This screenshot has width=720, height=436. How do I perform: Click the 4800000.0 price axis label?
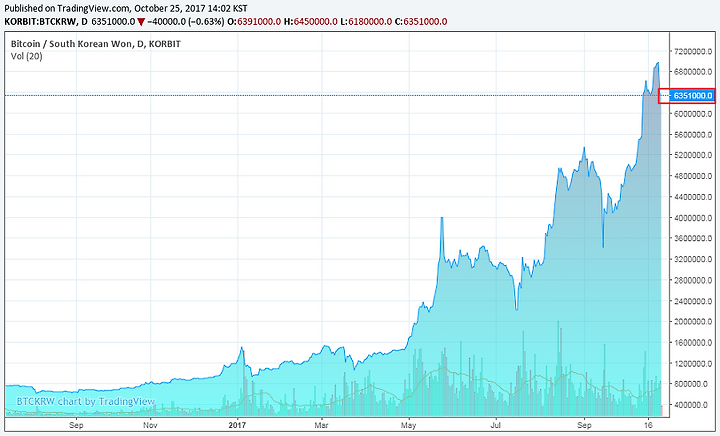pos(693,176)
